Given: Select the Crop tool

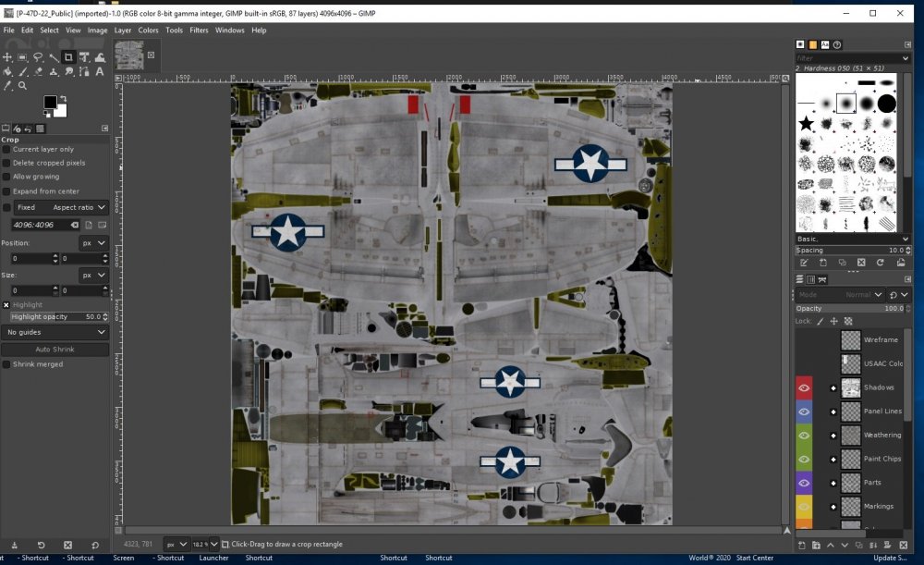Looking at the screenshot, I should tap(68, 57).
